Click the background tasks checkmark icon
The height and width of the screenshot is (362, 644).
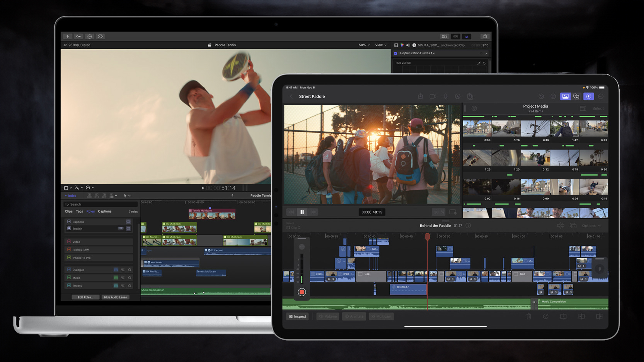(x=89, y=36)
